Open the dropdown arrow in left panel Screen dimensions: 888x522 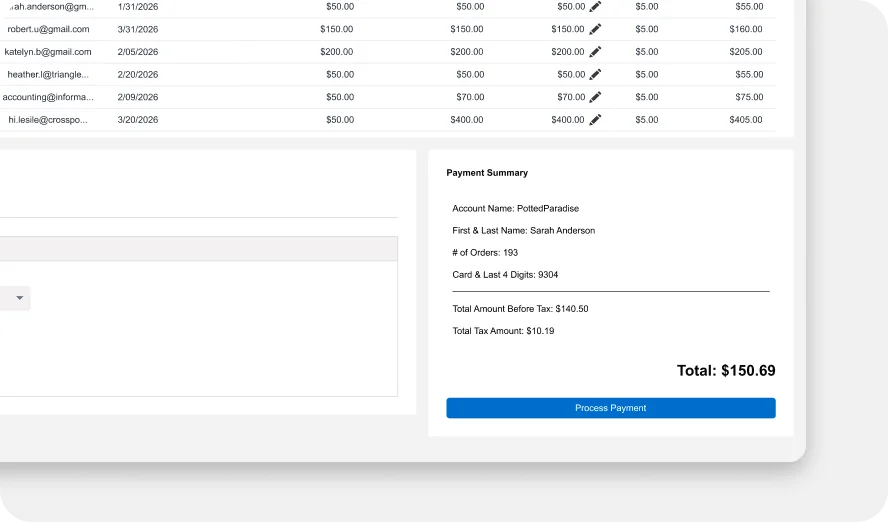[x=19, y=298]
